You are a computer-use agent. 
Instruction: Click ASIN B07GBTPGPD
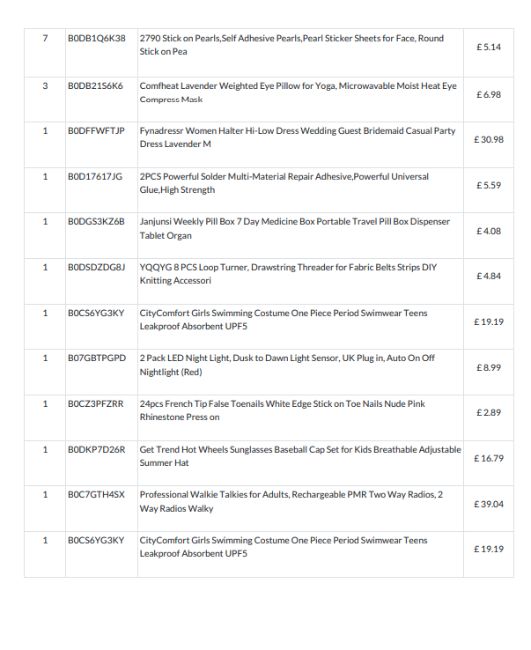pyautogui.click(x=97, y=358)
